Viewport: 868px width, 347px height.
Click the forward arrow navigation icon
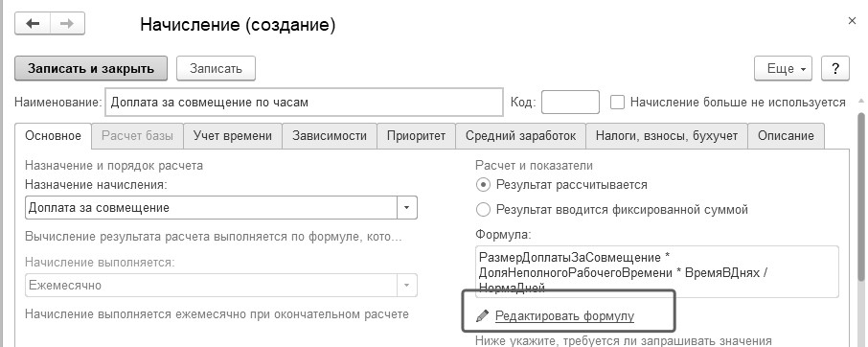click(x=67, y=24)
